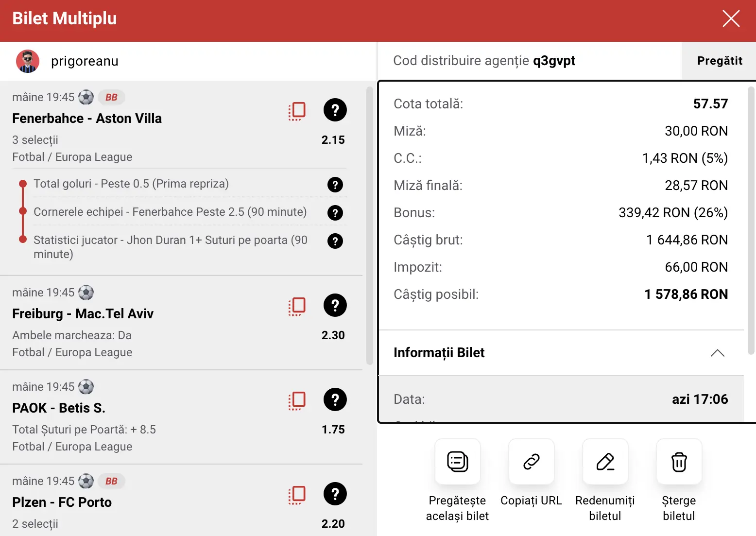Click the copy-selection icon for PAOK - Betis S.
756x536 pixels.
click(x=297, y=400)
